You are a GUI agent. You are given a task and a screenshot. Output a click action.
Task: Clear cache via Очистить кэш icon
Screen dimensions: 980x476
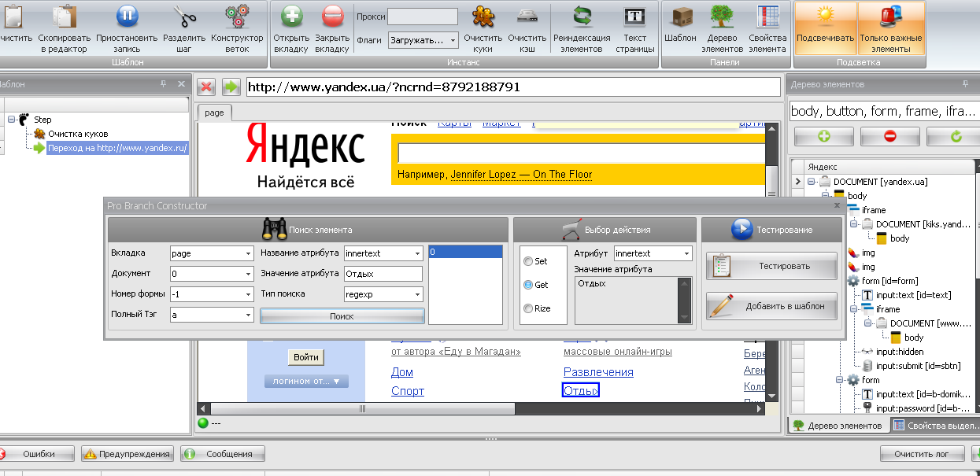pyautogui.click(x=527, y=16)
